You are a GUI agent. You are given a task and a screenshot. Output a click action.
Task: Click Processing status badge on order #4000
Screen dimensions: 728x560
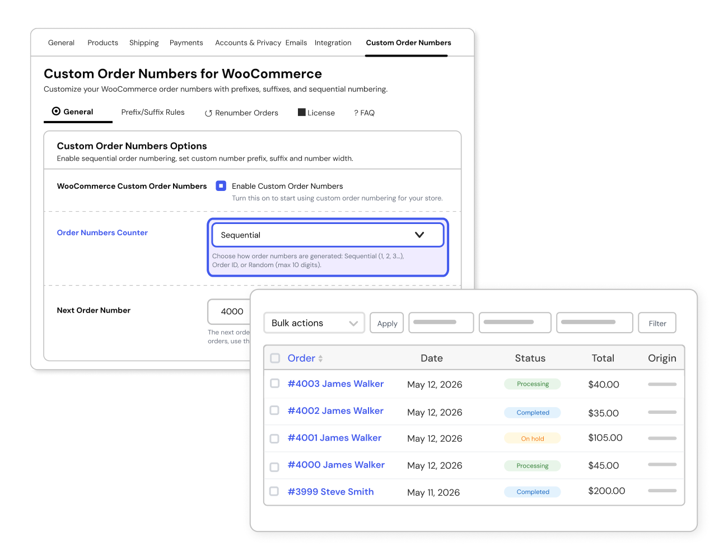point(533,465)
